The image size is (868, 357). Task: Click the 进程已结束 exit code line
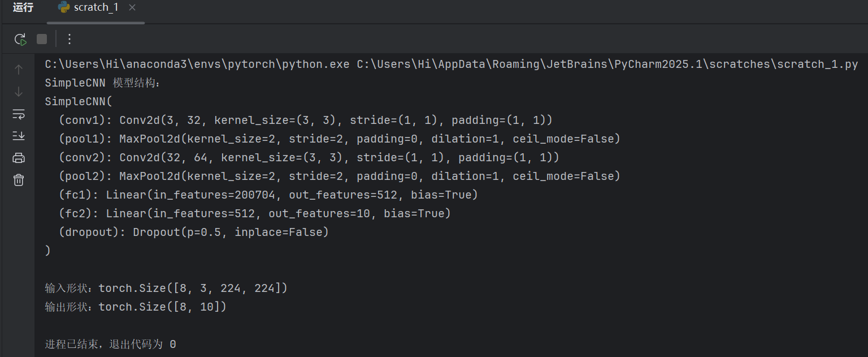(x=110, y=344)
